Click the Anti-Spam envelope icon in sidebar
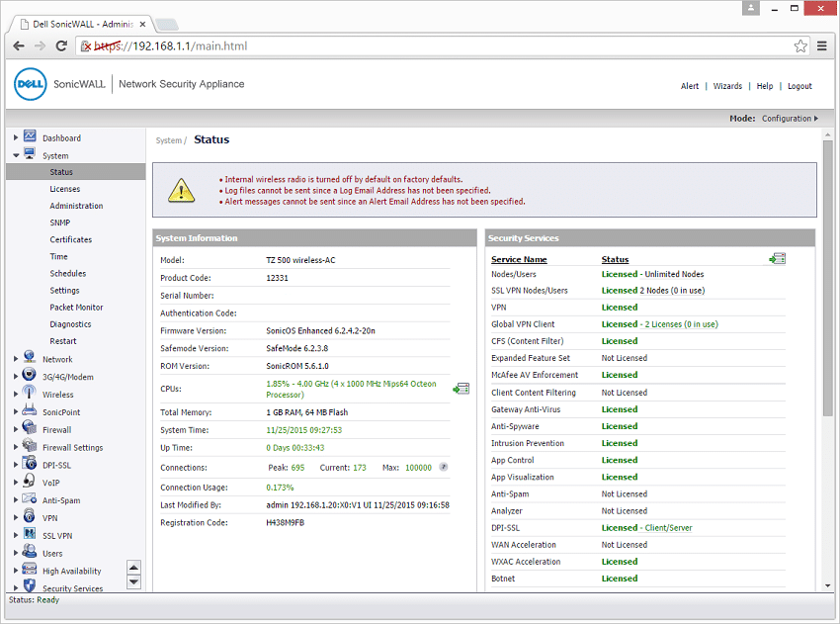Image resolution: width=840 pixels, height=624 pixels. tap(30, 498)
